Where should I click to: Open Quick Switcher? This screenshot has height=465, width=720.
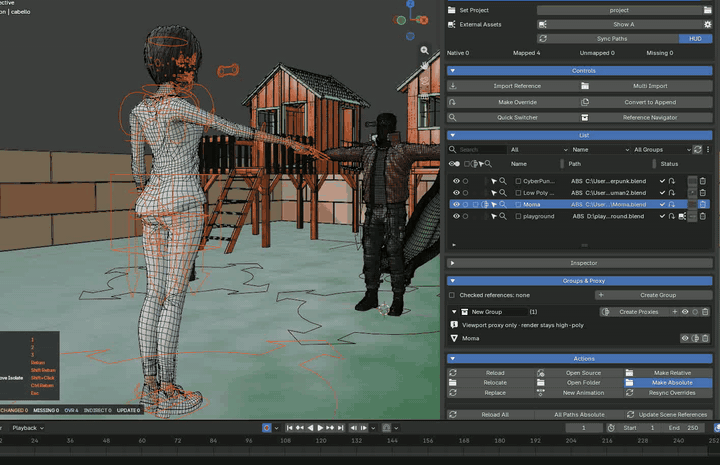512,118
